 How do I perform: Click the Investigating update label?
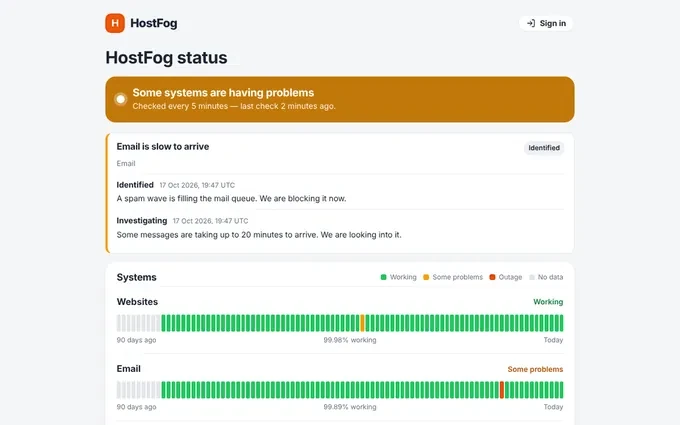142,221
